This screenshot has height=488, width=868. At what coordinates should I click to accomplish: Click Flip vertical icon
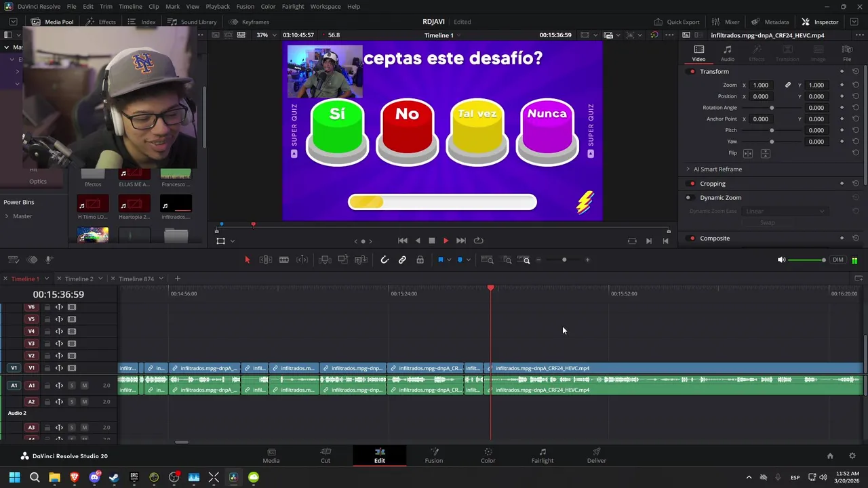tap(765, 153)
